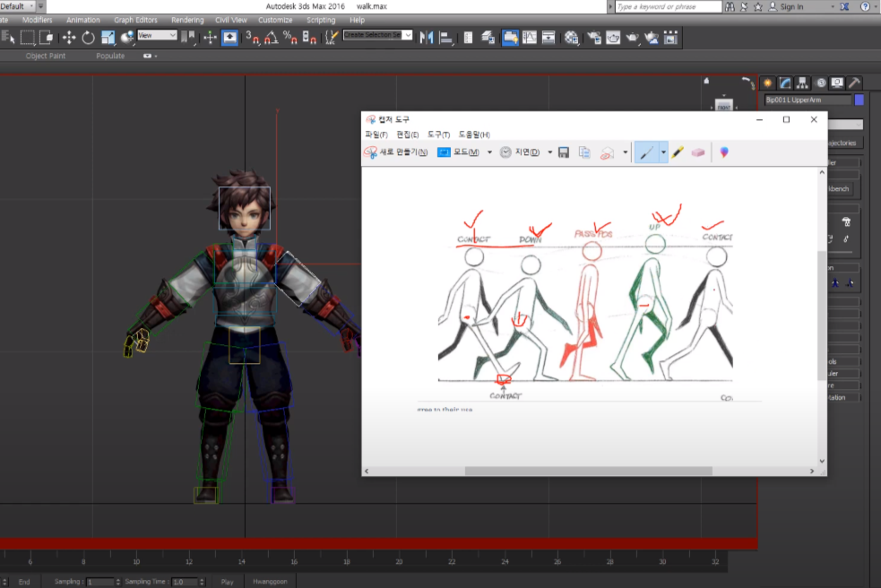The height and width of the screenshot is (588, 881).
Task: Open Mode dropdown arrow in Snipping Tool
Action: 489,152
